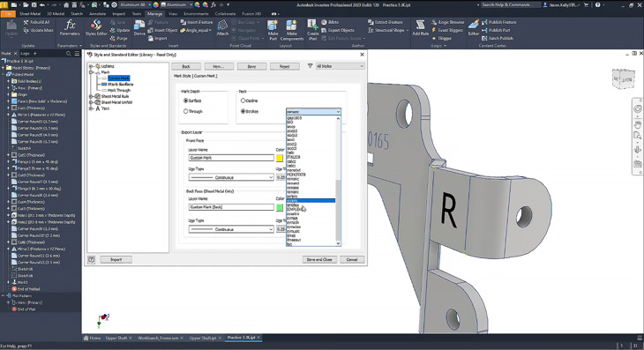The width and height of the screenshot is (644, 350).
Task: Select the Surface mark depth radio button
Action: [x=185, y=101]
